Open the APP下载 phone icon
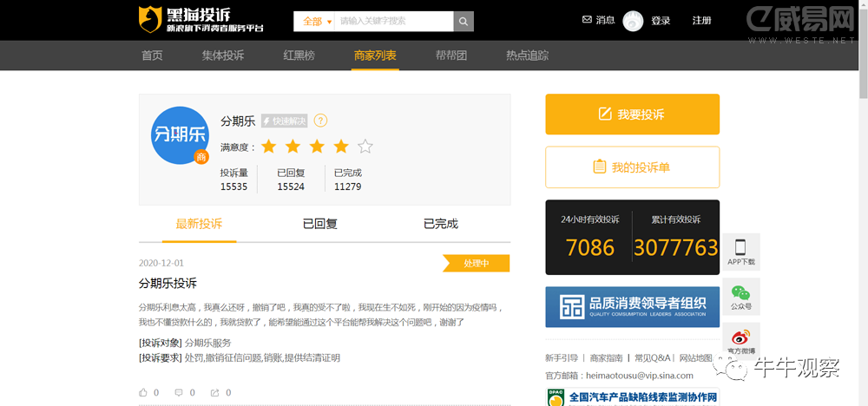The width and height of the screenshot is (868, 406). (x=740, y=251)
